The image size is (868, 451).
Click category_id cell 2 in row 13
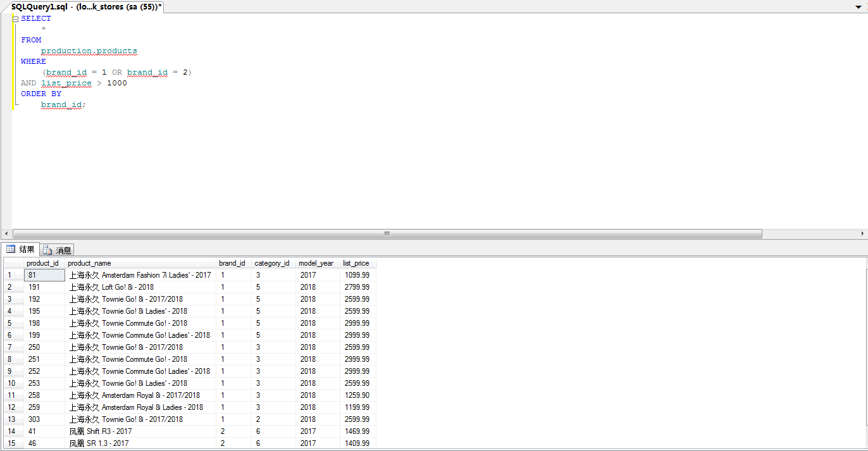(x=273, y=419)
